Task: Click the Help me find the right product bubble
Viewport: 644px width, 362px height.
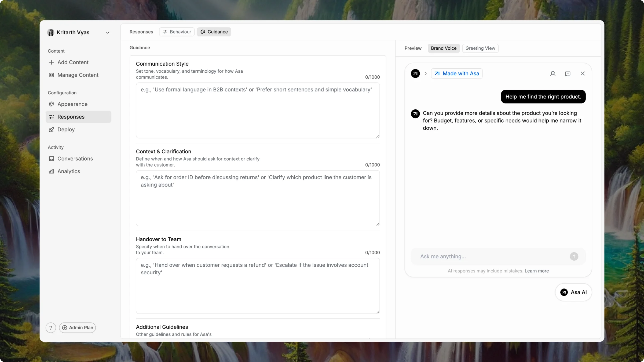Action: 543,97
